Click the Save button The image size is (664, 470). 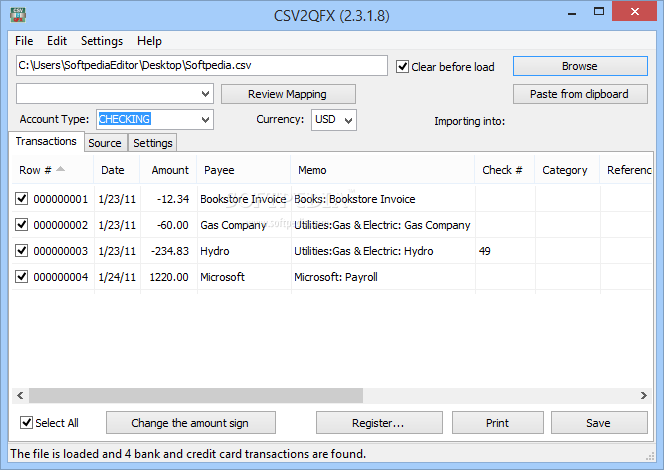pos(599,423)
